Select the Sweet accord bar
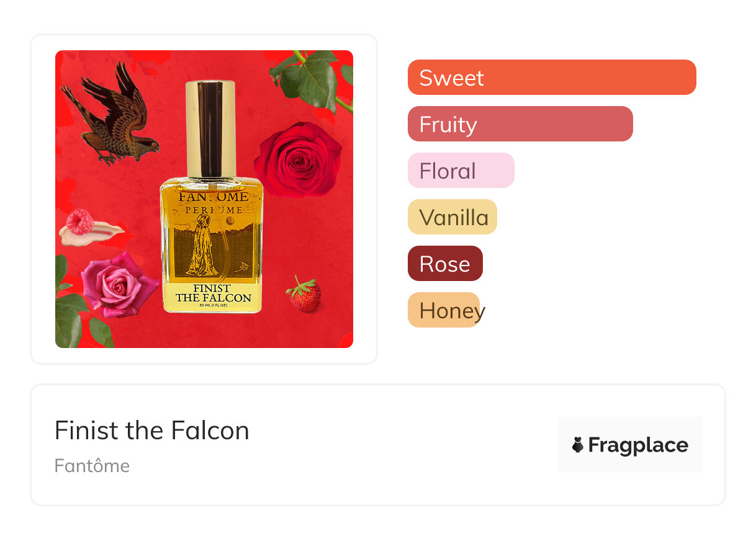756x536 pixels. (x=551, y=78)
